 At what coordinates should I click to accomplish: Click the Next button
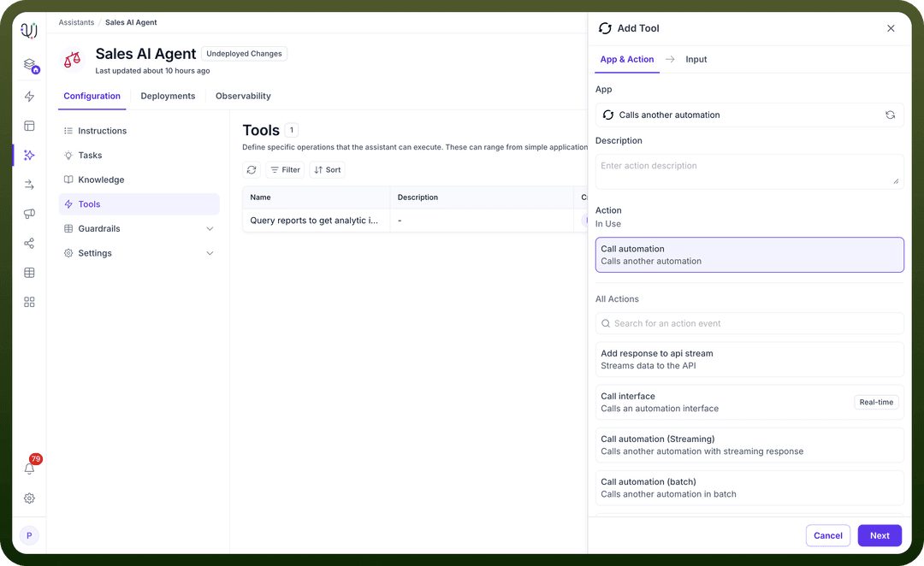pos(880,535)
